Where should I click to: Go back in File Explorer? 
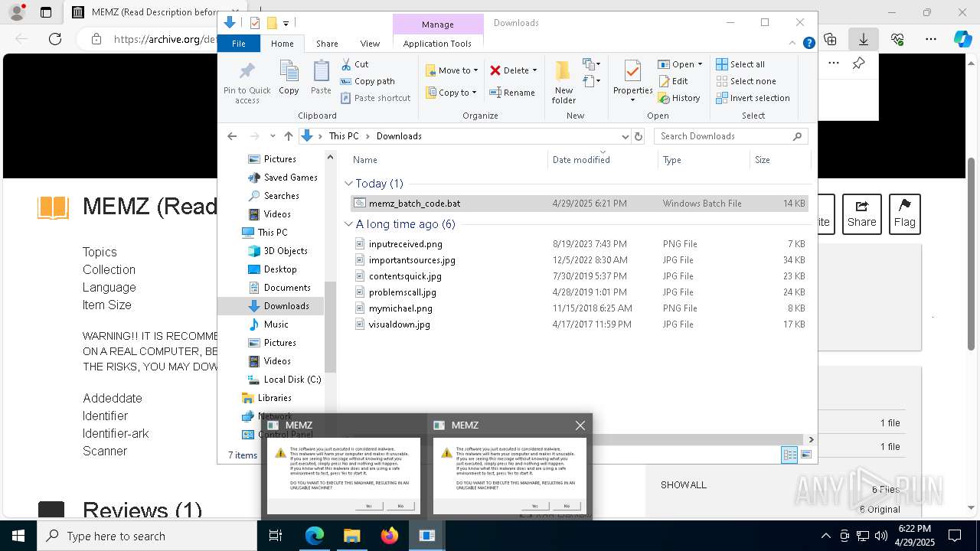pyautogui.click(x=232, y=136)
